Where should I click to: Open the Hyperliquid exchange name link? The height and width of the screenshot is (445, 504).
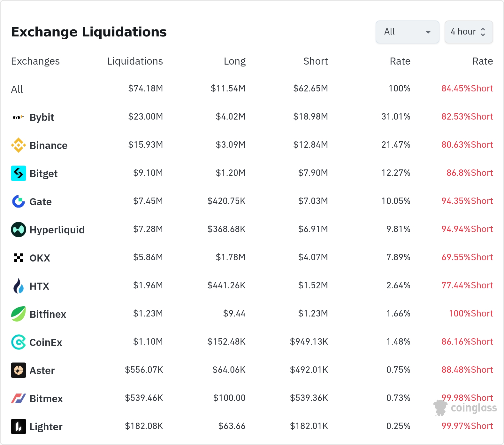point(57,230)
